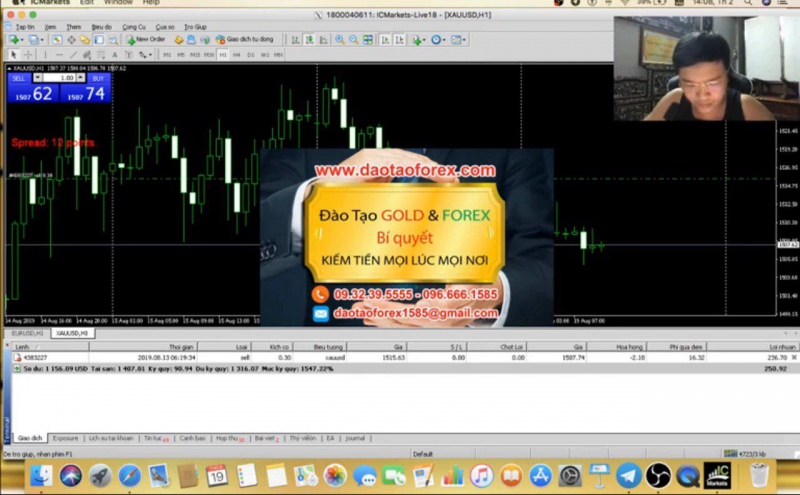Click the New Order toolbar button
The width and height of the screenshot is (800, 495).
click(x=146, y=39)
